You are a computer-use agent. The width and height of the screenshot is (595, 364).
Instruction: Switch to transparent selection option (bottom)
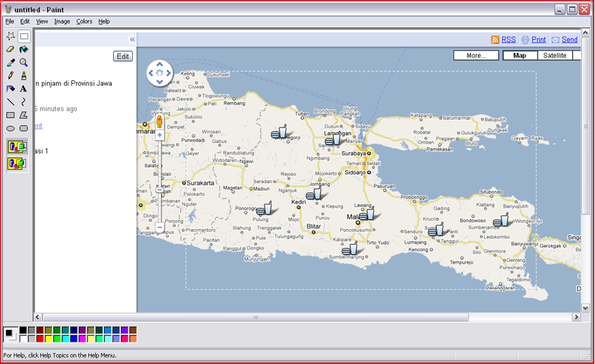click(17, 163)
